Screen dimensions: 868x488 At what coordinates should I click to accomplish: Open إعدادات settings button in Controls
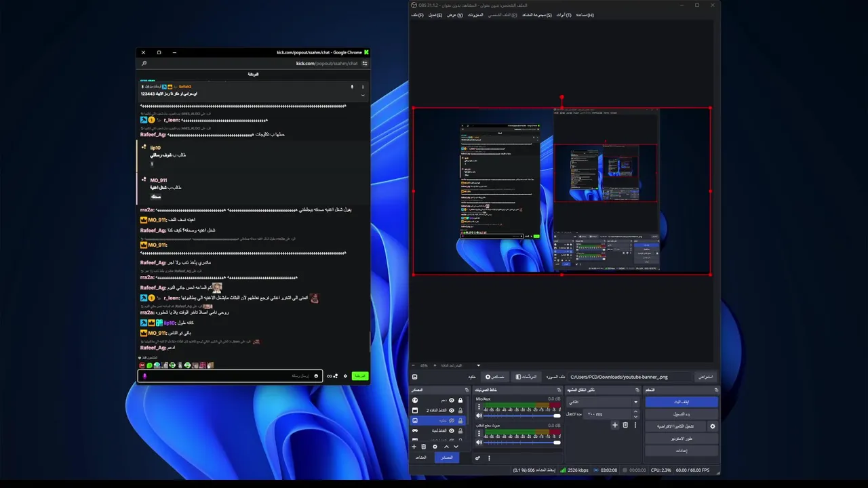pyautogui.click(x=682, y=451)
